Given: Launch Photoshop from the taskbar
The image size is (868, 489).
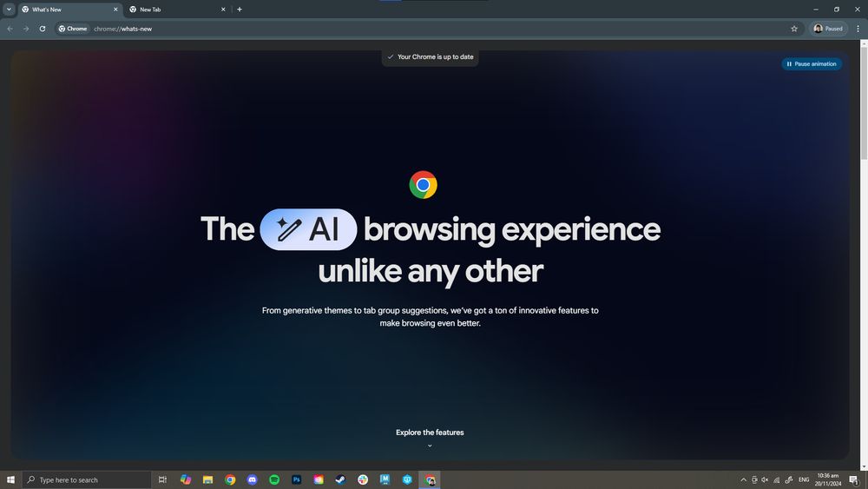Looking at the screenshot, I should click(x=296, y=479).
